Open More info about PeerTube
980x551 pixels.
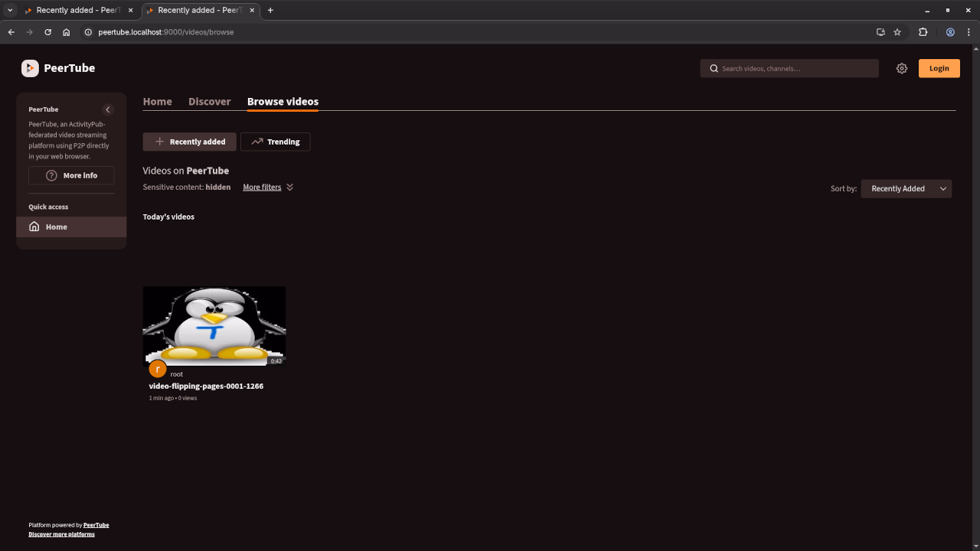coord(71,175)
